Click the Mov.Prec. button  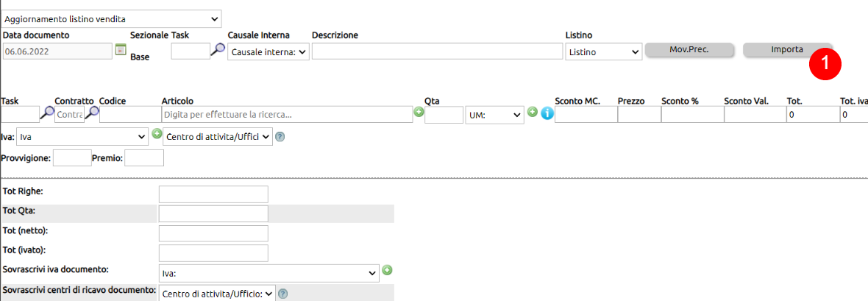pos(689,49)
